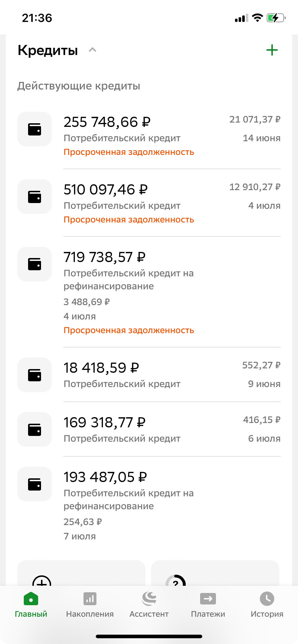Open the Ассистент moon icon
The image size is (298, 644).
coord(149,597)
